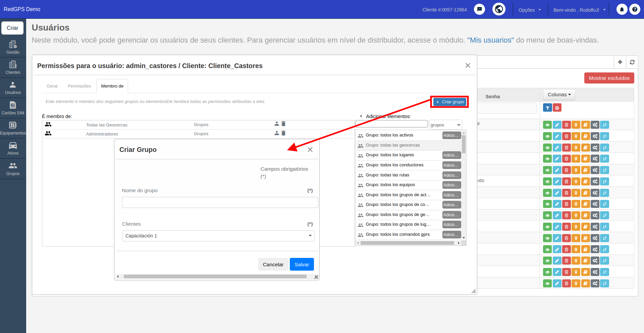Screen dimensions: 644x333
Task: Save the new group with Salvar
Action: [302, 264]
